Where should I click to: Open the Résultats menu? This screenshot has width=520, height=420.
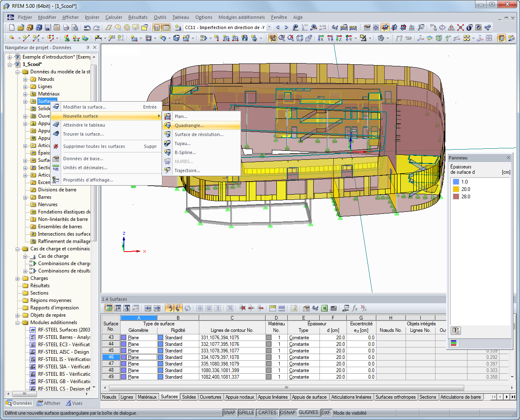pos(138,17)
